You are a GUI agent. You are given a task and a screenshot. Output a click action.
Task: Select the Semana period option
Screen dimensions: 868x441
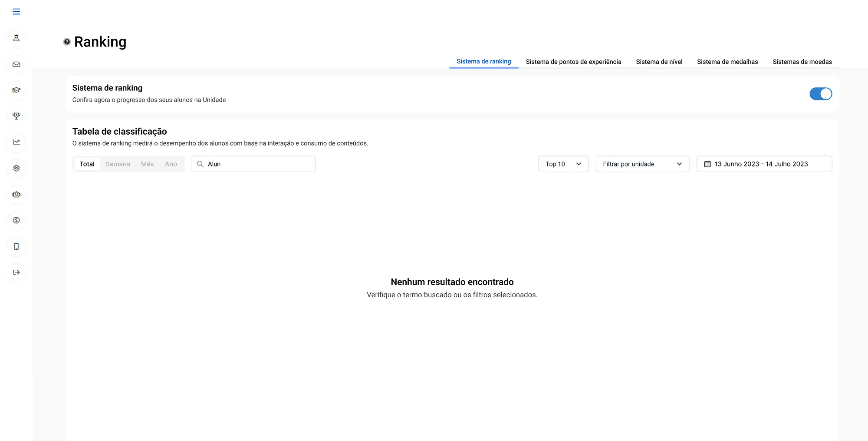tap(118, 164)
